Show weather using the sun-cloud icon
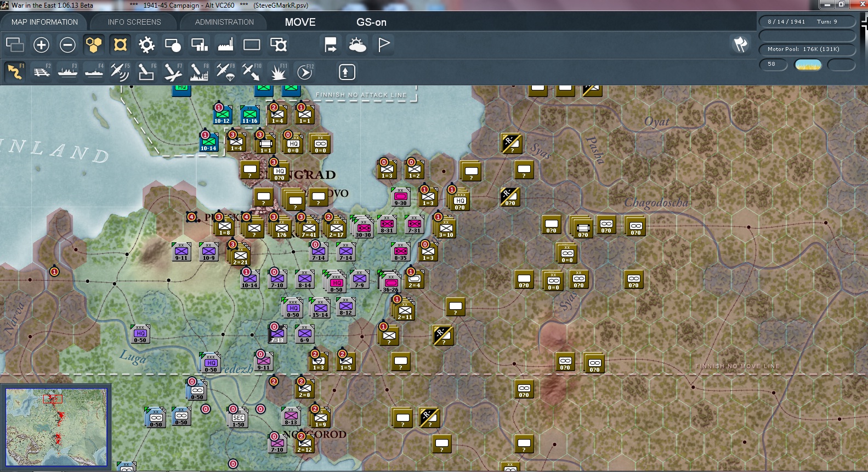Image resolution: width=868 pixels, height=472 pixels. [357, 44]
